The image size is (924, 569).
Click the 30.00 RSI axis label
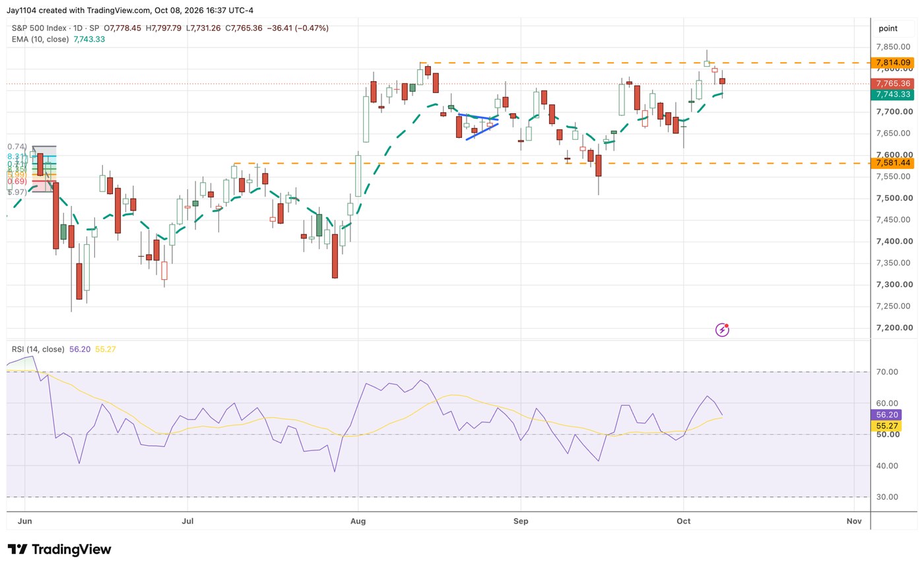[x=888, y=497]
